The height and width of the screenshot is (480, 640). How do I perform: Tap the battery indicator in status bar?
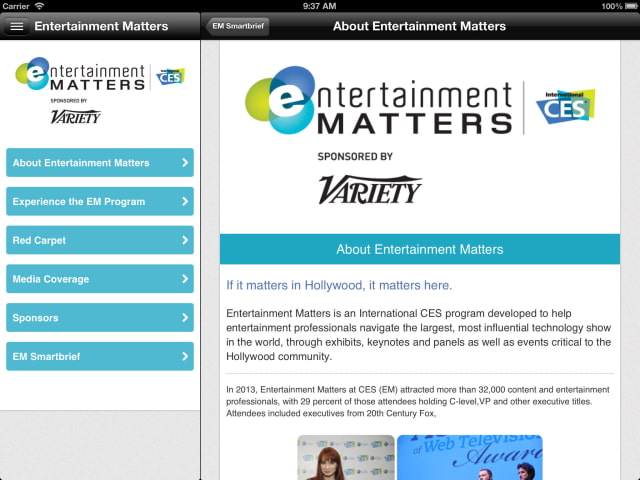pyautogui.click(x=631, y=6)
